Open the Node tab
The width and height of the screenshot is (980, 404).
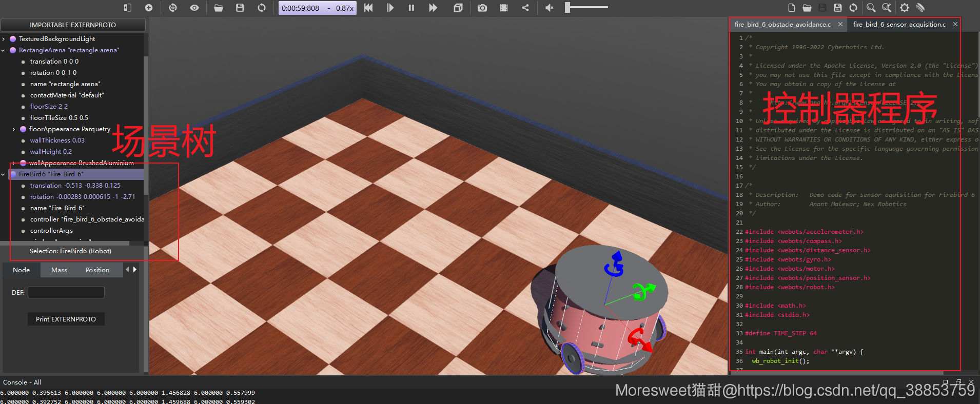pyautogui.click(x=22, y=270)
